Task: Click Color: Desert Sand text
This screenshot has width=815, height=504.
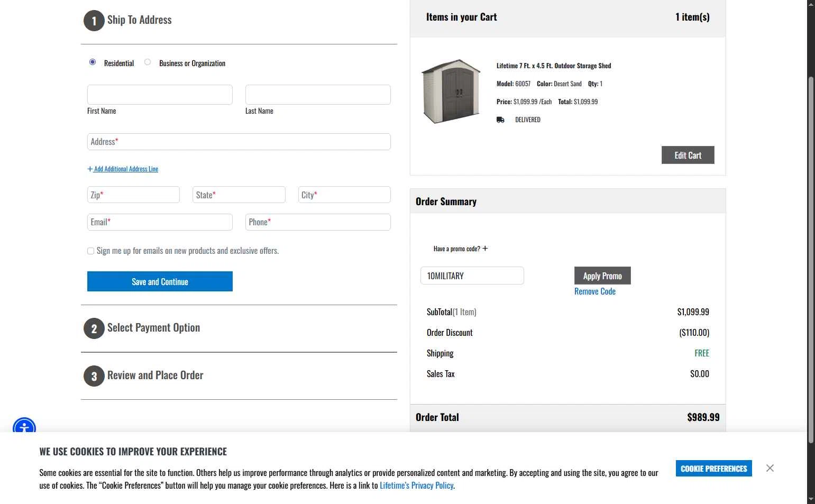Action: [559, 84]
